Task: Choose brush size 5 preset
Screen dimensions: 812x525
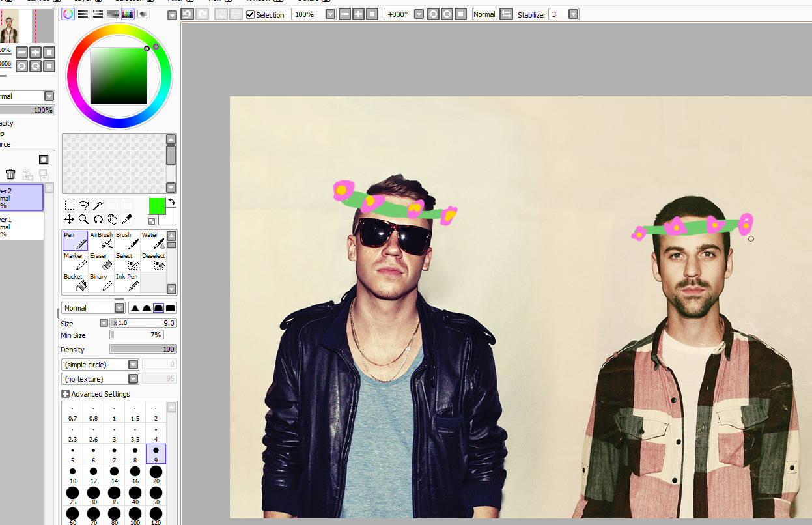Action: [72, 454]
